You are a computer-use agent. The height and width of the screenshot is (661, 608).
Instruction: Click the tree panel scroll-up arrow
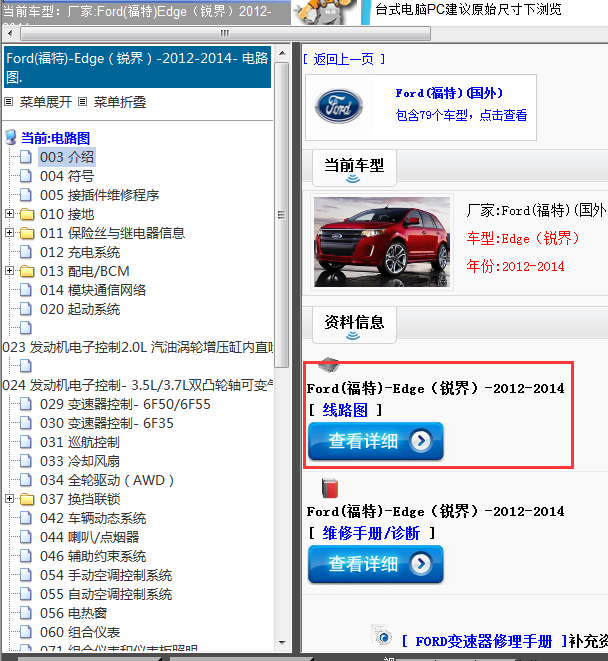pyautogui.click(x=282, y=53)
